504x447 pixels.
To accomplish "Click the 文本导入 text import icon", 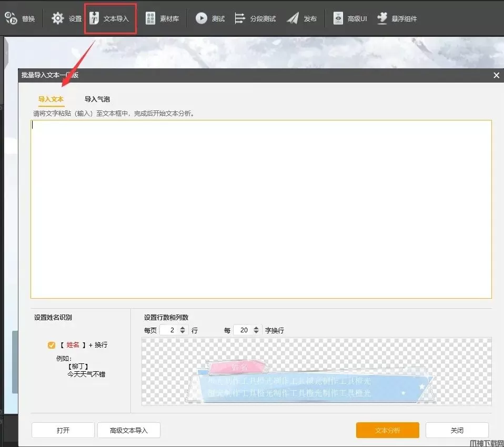I will click(x=94, y=18).
